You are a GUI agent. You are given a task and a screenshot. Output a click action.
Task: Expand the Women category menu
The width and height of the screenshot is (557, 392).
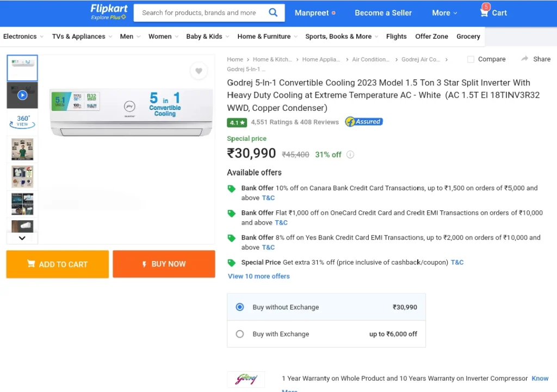pos(163,36)
